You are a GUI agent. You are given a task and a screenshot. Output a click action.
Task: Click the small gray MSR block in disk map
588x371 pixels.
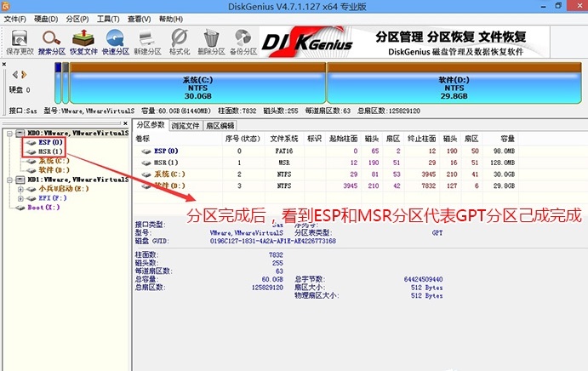tap(66, 83)
